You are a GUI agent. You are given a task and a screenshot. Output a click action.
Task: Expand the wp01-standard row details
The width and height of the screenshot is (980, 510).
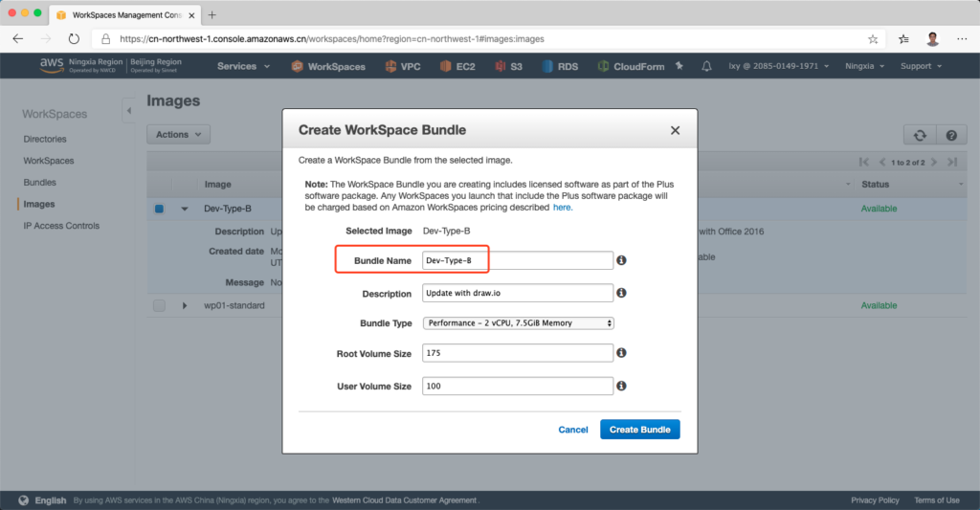pyautogui.click(x=185, y=305)
